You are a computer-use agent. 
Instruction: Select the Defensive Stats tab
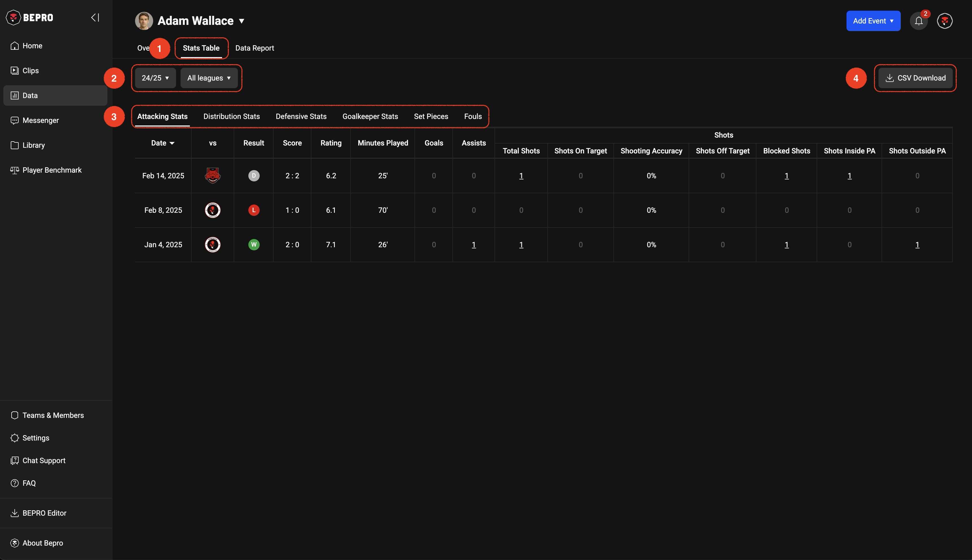[x=301, y=116]
